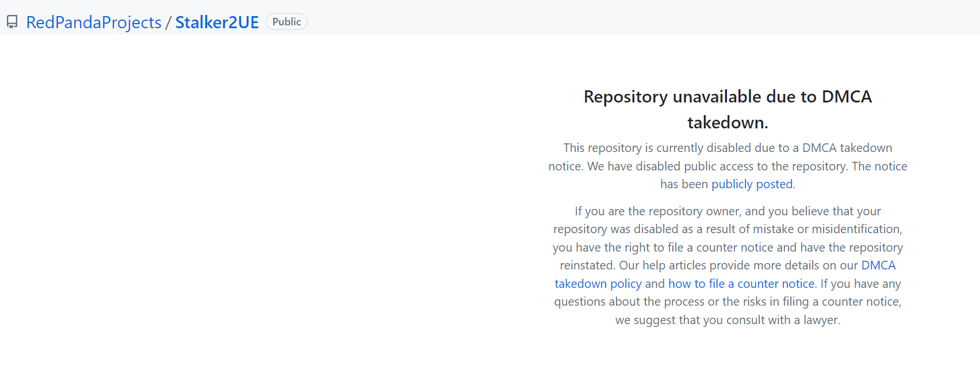Viewport: 980px width, 369px height.
Task: Click the 'DMCA' link ending the 'reinstated' line
Action: coord(878,265)
